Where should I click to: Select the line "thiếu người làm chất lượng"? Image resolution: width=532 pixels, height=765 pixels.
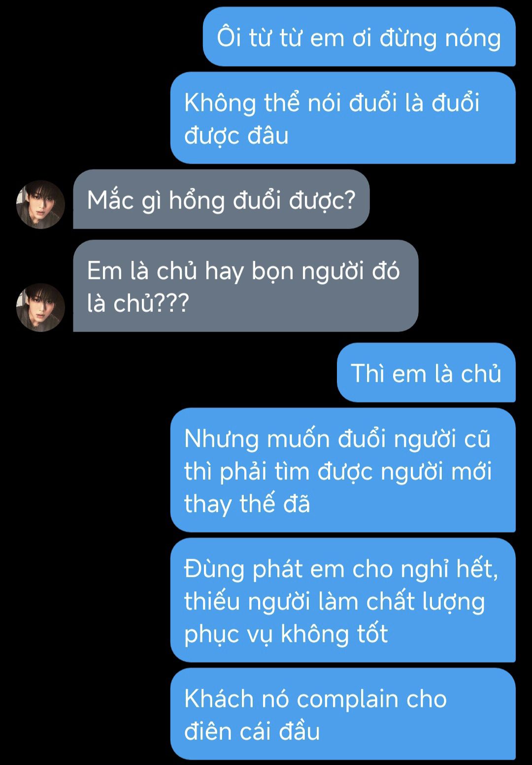click(334, 601)
